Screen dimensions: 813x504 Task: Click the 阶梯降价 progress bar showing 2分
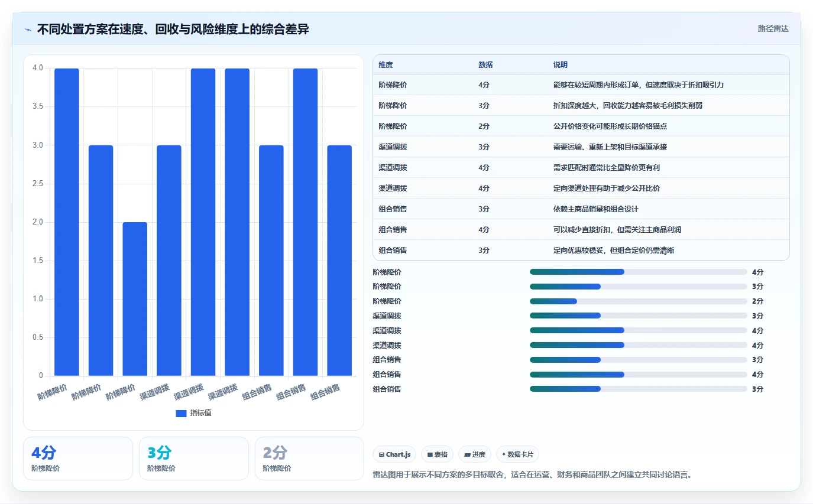click(x=639, y=301)
